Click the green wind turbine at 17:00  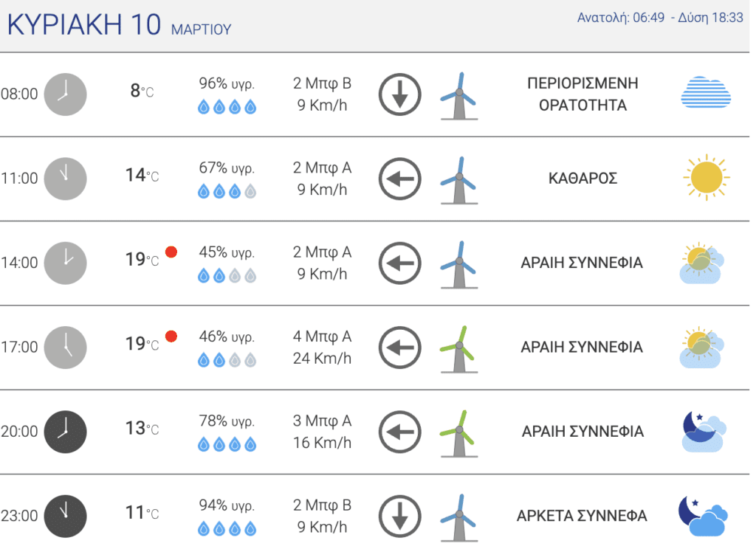click(x=458, y=350)
